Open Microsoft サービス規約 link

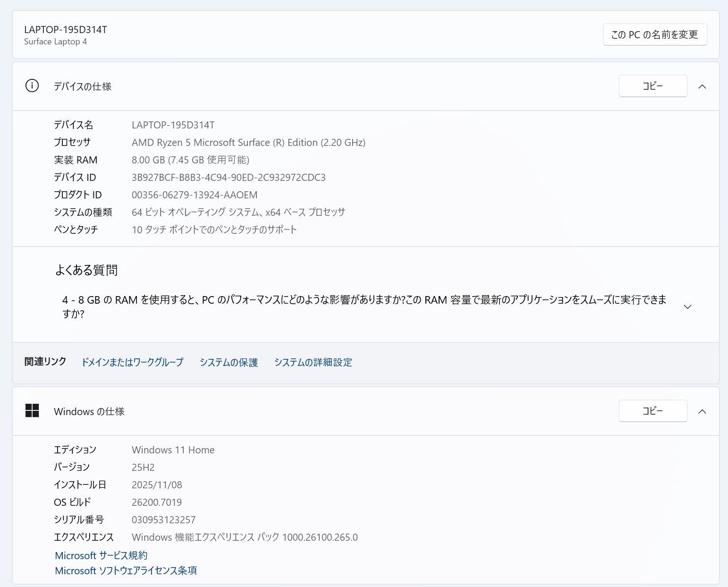click(x=101, y=555)
